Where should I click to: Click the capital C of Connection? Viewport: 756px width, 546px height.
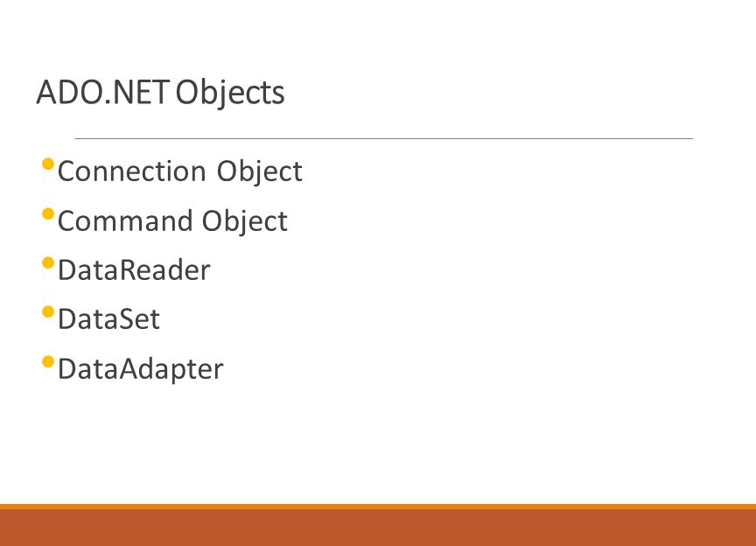pos(66,171)
